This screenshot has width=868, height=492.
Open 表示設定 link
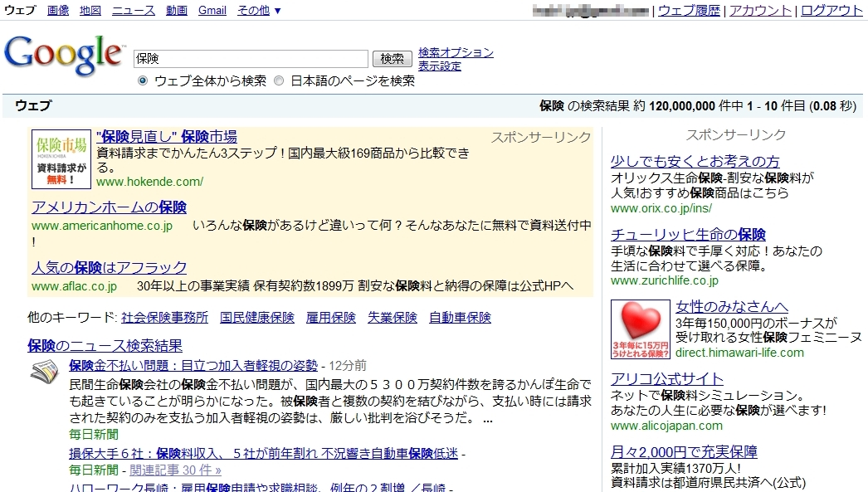440,66
